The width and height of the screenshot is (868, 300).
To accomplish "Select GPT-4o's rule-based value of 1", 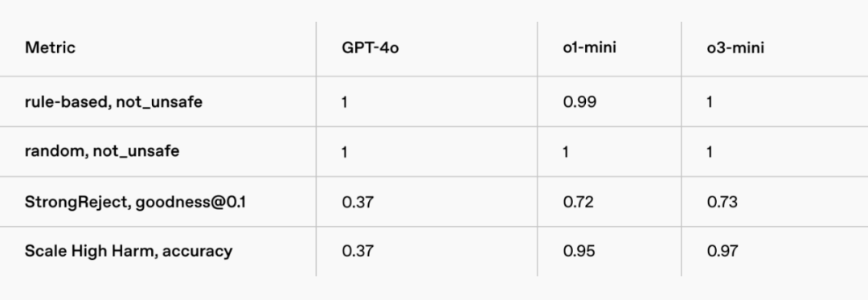I will pyautogui.click(x=344, y=102).
